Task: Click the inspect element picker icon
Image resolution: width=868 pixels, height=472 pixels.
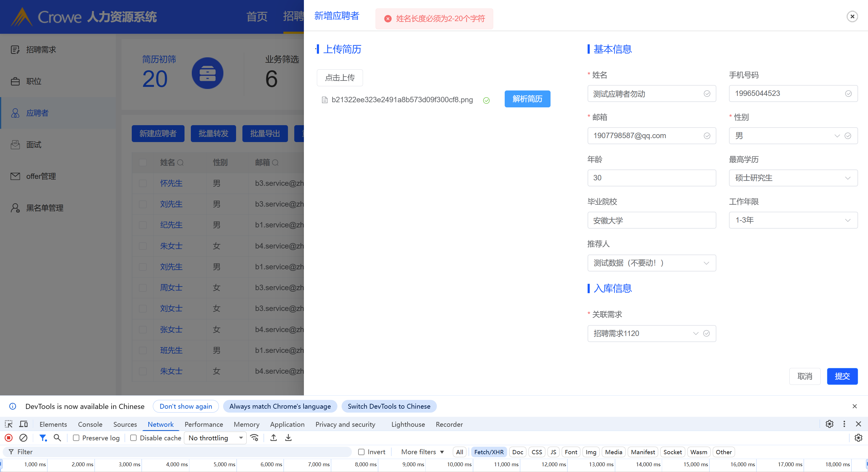Action: point(9,424)
